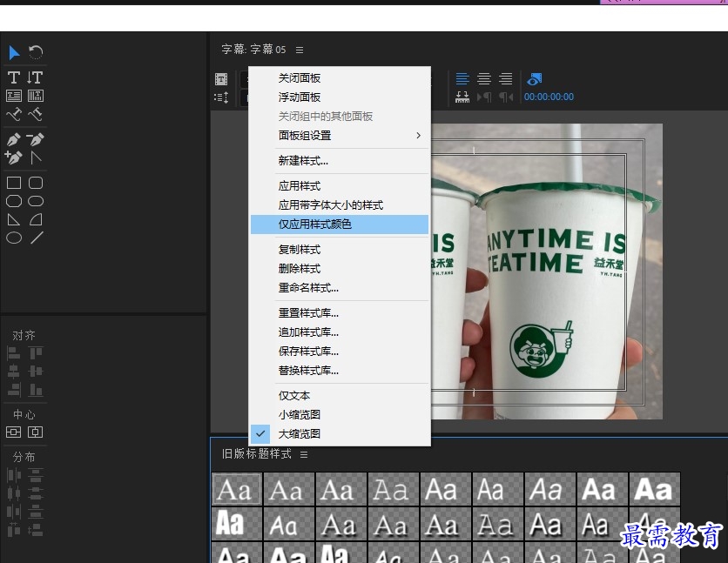Click 新建样式... menu entry

coord(340,161)
